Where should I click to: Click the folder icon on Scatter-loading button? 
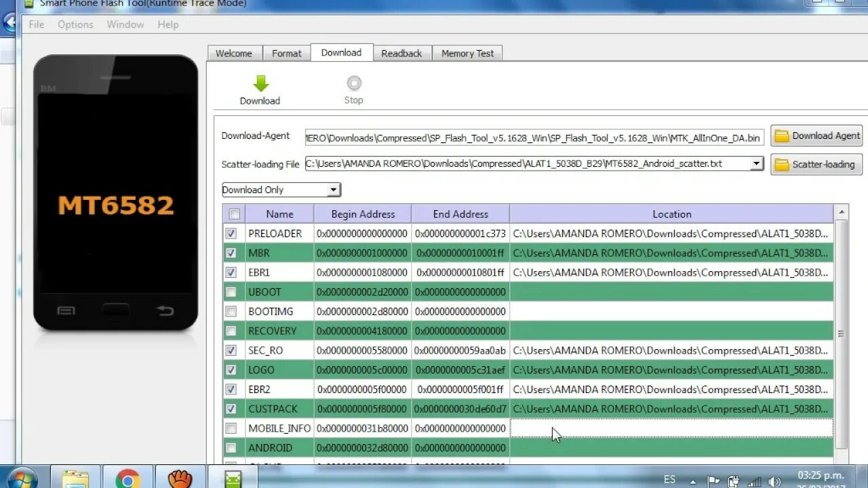pos(782,165)
